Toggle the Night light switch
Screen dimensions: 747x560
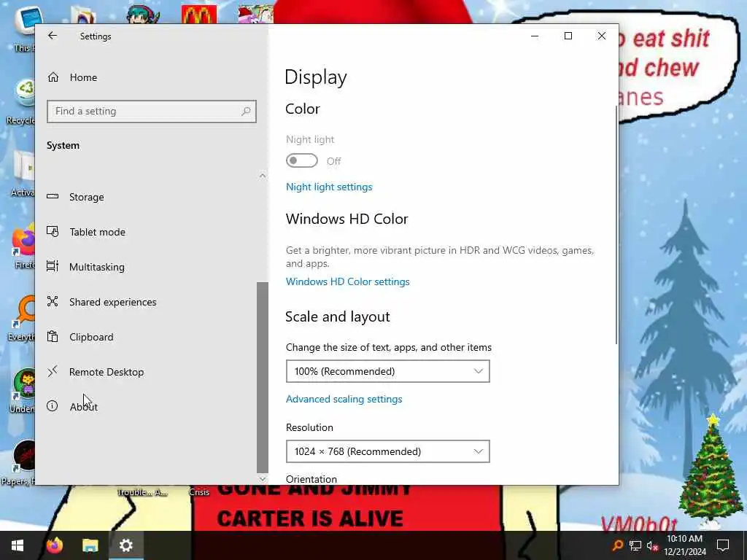tap(301, 160)
